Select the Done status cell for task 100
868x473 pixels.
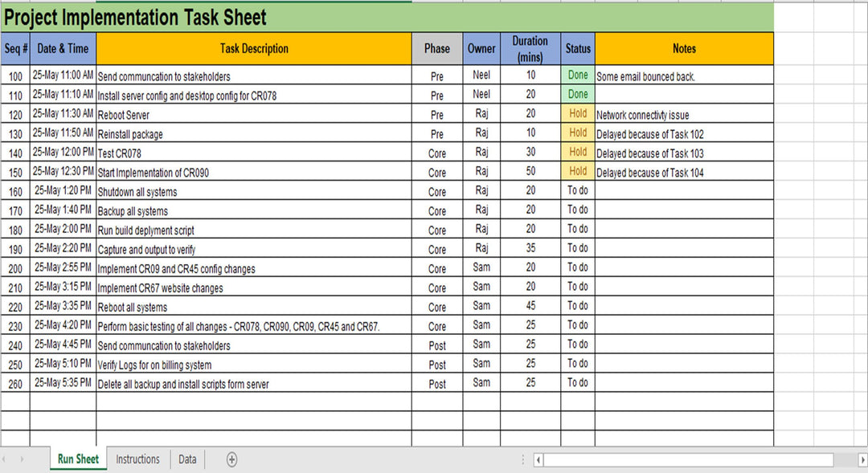coord(578,75)
